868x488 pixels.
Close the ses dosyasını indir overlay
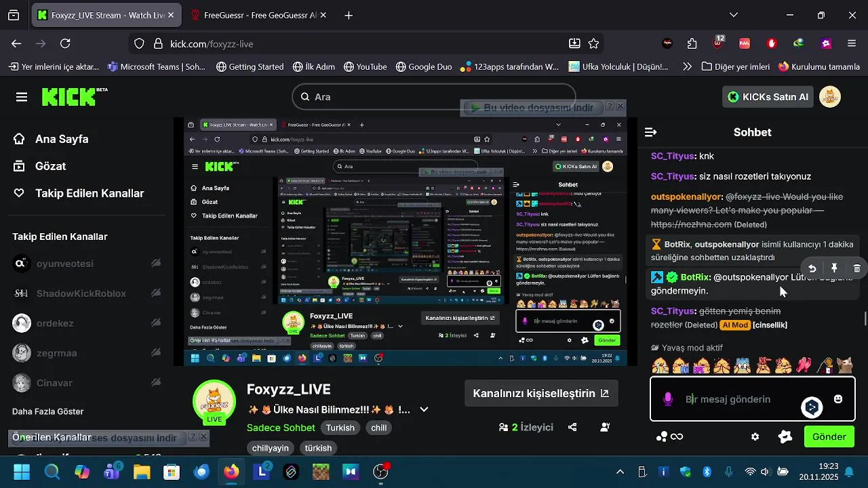pyautogui.click(x=203, y=437)
